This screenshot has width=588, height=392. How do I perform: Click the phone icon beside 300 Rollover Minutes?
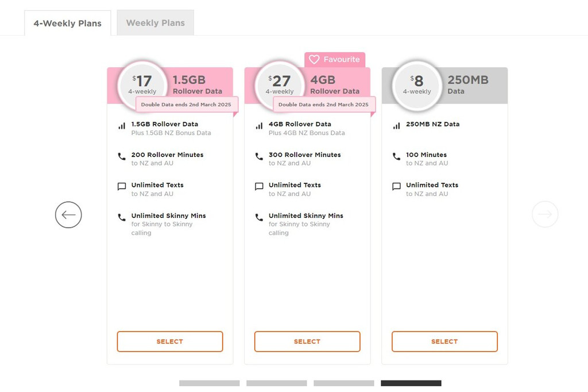(259, 156)
